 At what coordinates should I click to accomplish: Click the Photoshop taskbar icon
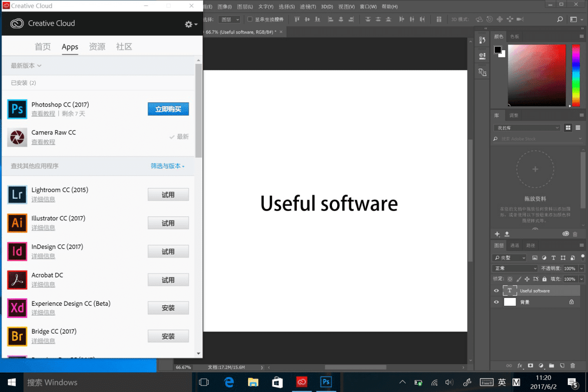tap(326, 382)
